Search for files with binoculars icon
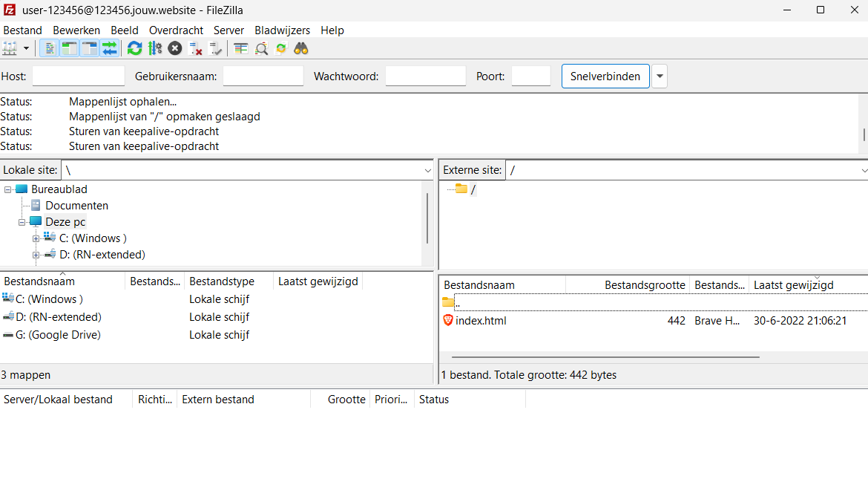 (x=301, y=49)
